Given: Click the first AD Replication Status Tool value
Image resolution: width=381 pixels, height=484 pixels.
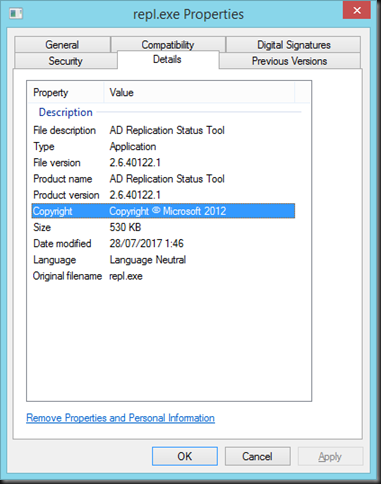Looking at the screenshot, I should coord(167,130).
